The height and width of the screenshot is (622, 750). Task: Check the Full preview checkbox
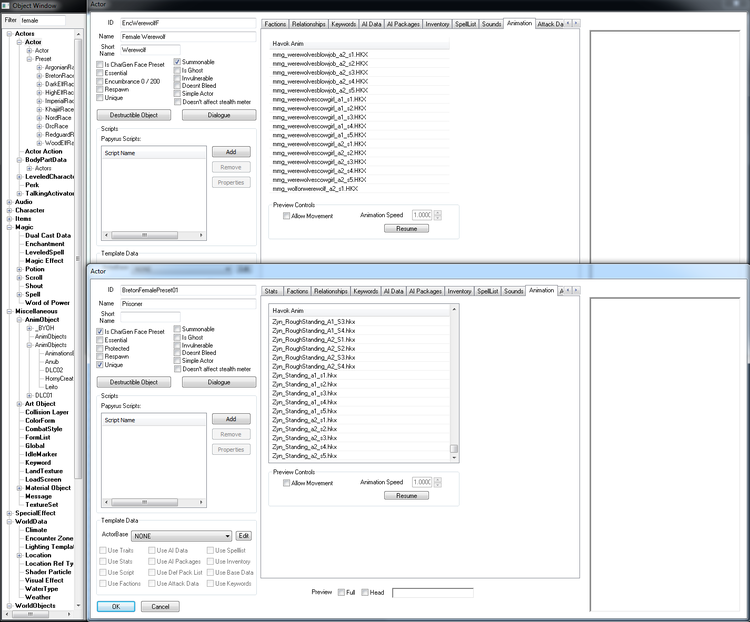(341, 592)
